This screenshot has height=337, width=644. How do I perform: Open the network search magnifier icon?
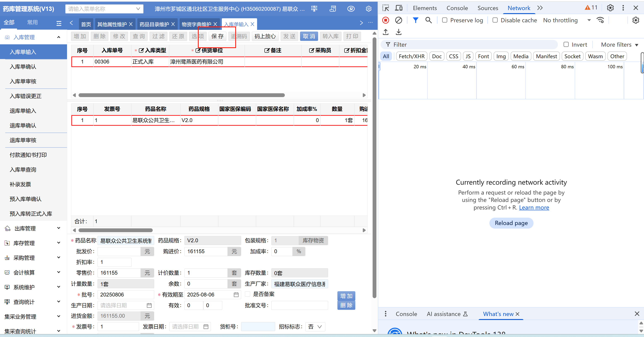(x=428, y=20)
